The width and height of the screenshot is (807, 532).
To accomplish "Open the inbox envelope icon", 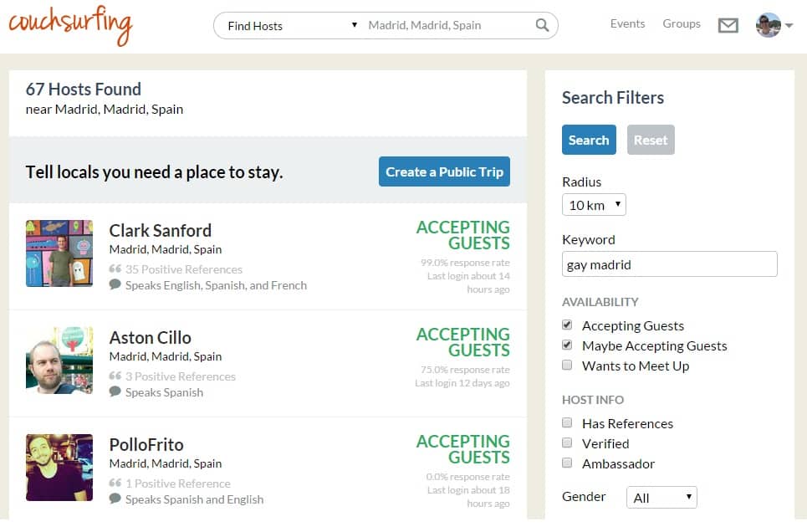I will coord(728,26).
